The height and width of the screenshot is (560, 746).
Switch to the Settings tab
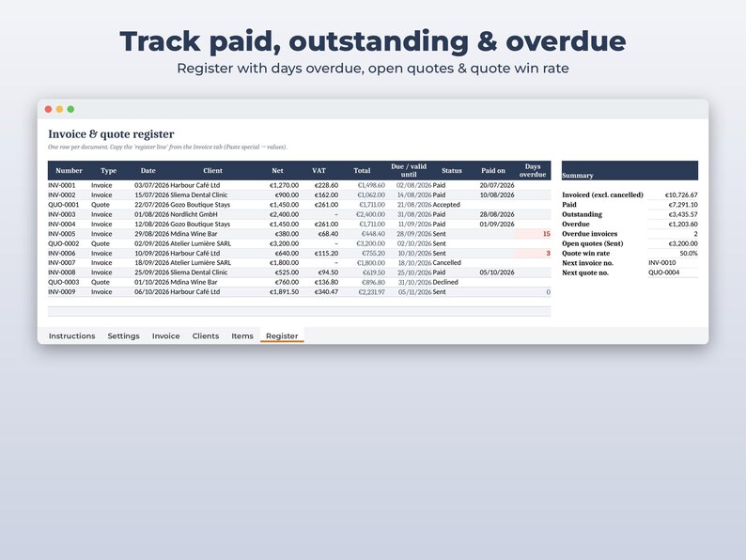click(123, 335)
